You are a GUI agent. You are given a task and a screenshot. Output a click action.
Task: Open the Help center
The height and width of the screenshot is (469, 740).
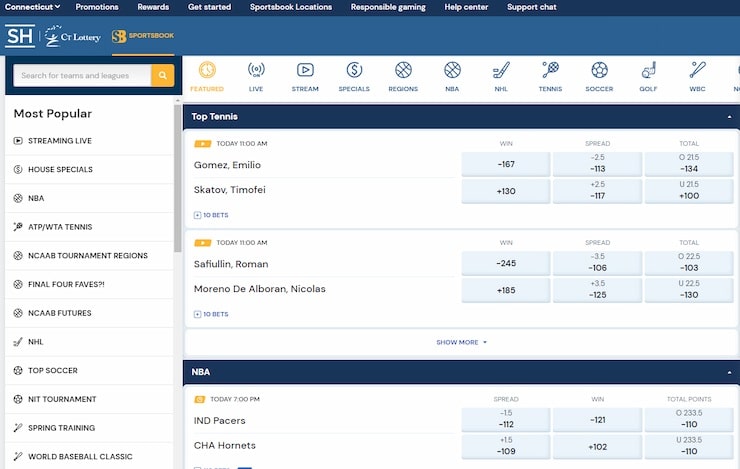coord(466,7)
